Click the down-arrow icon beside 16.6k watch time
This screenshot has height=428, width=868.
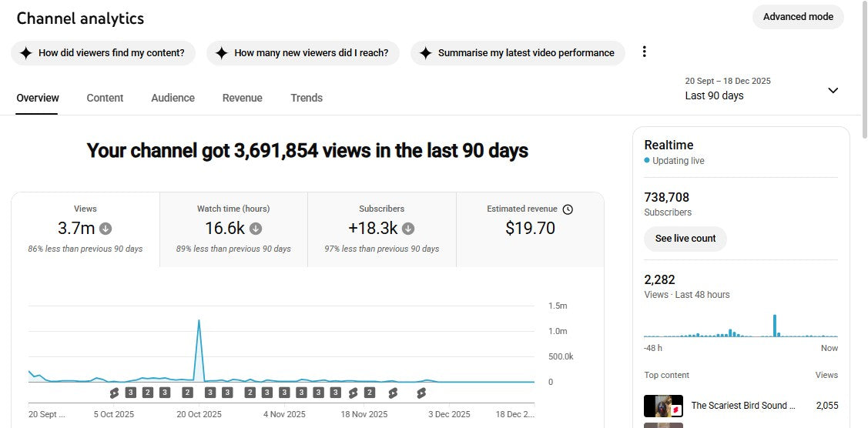(x=256, y=229)
